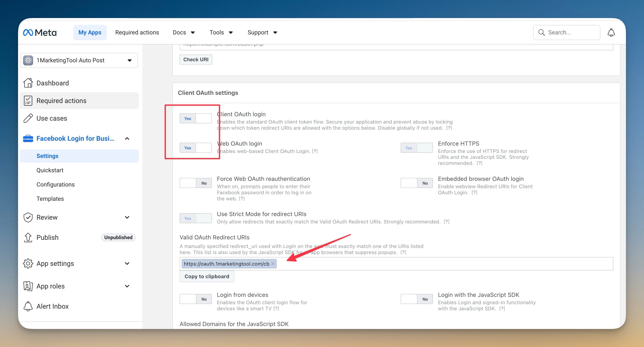Toggle Login with the JavaScript SDK switch
This screenshot has width=644, height=347.
(x=416, y=299)
